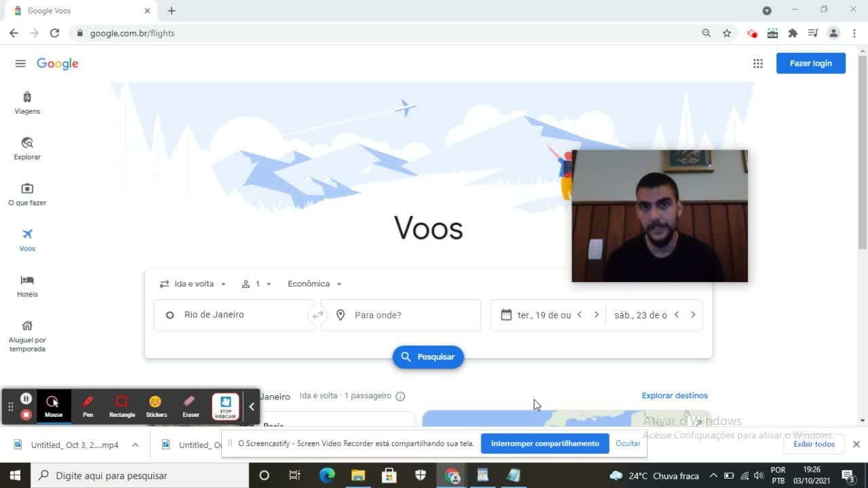
Task: Open the zoom magnifier icon in the address bar
Action: [x=707, y=33]
